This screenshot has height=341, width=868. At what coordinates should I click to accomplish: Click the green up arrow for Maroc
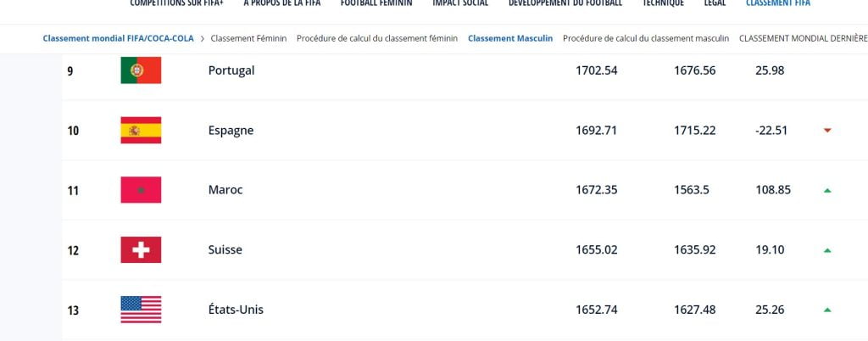(x=827, y=190)
